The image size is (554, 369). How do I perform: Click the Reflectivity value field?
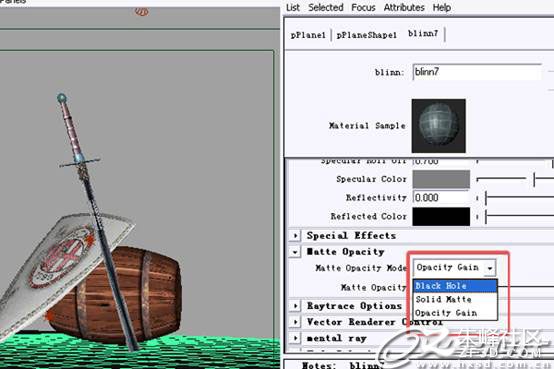(x=441, y=198)
